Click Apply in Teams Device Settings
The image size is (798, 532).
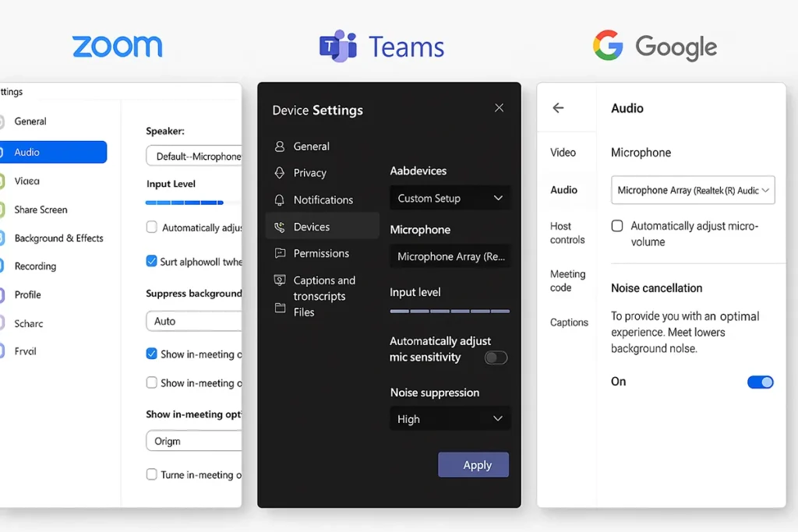(473, 465)
